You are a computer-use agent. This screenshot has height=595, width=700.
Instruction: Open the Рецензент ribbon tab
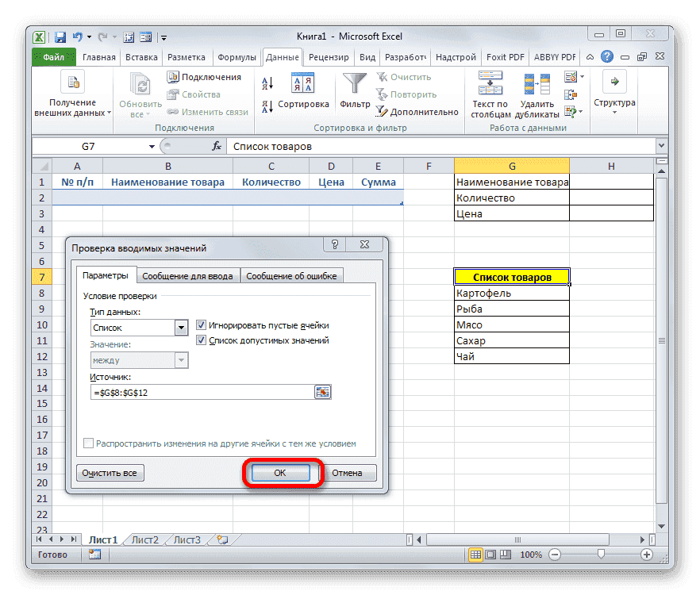point(328,56)
